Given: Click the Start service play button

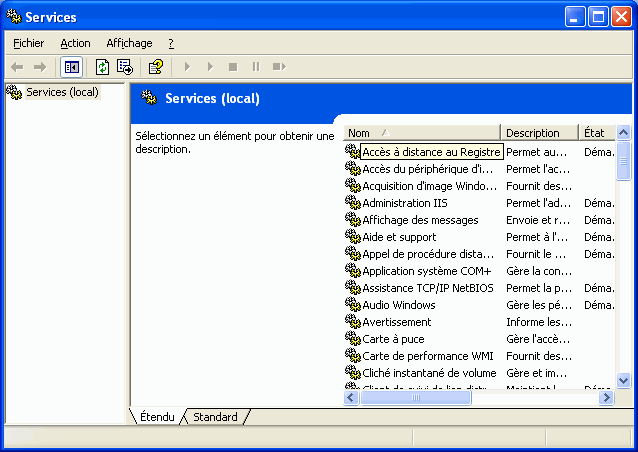Looking at the screenshot, I should click(x=187, y=67).
